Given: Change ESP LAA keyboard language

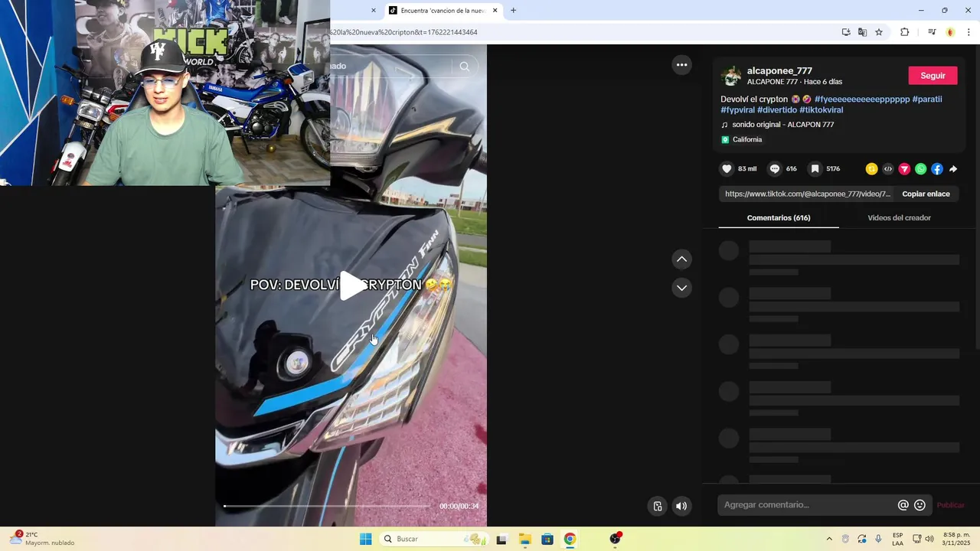Looking at the screenshot, I should pyautogui.click(x=897, y=539).
